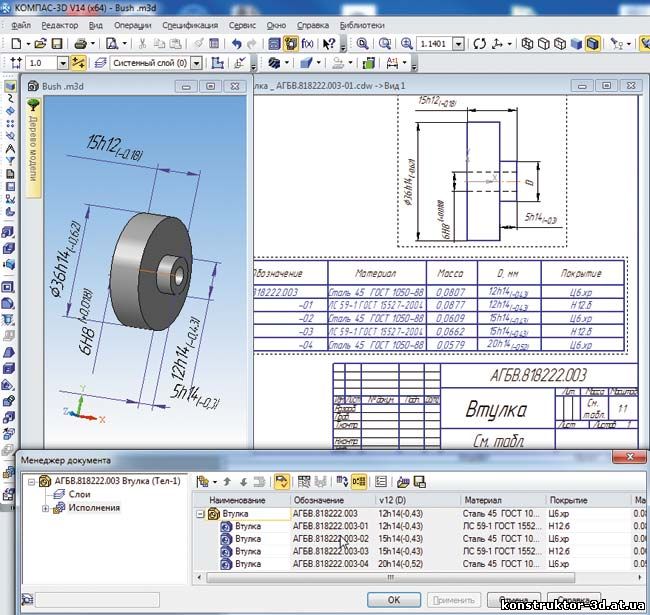Click the Print icon in the toolbar
Image resolution: width=650 pixels, height=615 pixels.
(x=81, y=44)
